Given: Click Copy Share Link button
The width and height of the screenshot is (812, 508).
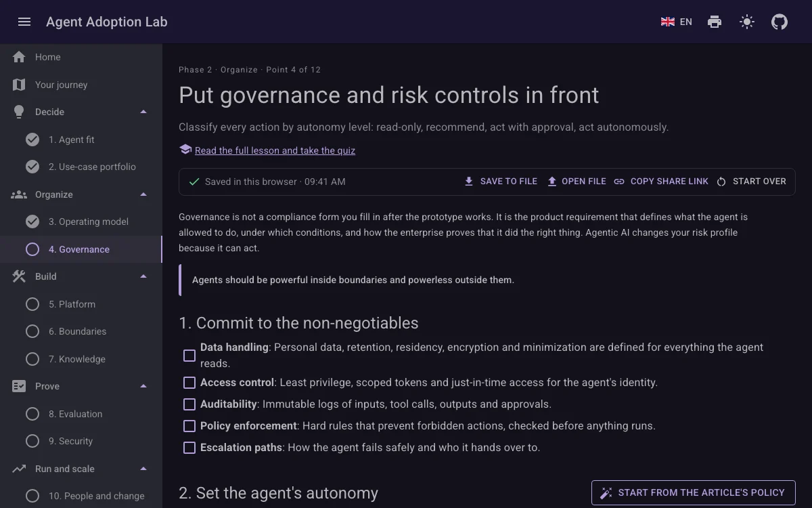Looking at the screenshot, I should click(x=661, y=182).
